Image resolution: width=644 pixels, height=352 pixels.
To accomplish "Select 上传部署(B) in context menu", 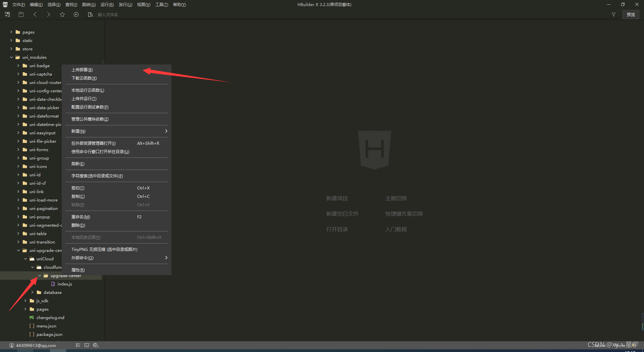I will coord(116,70).
